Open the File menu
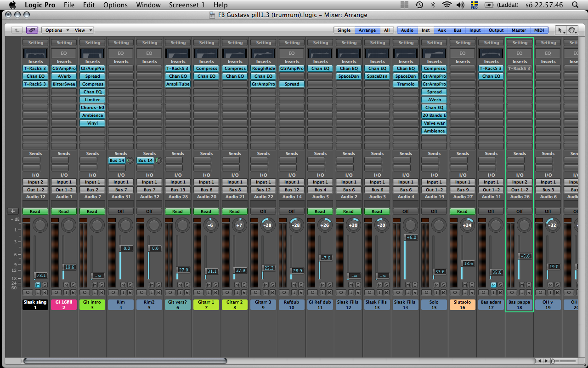This screenshot has height=368, width=588. point(69,5)
